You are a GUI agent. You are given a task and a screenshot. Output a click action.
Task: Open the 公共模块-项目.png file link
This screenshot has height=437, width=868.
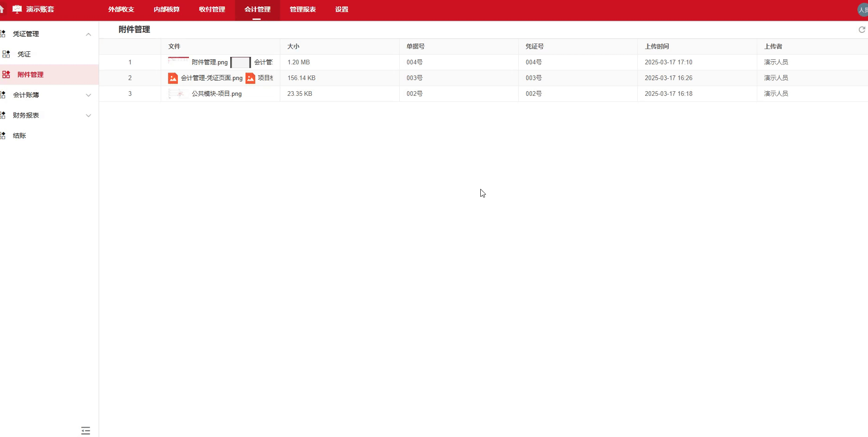coord(216,94)
